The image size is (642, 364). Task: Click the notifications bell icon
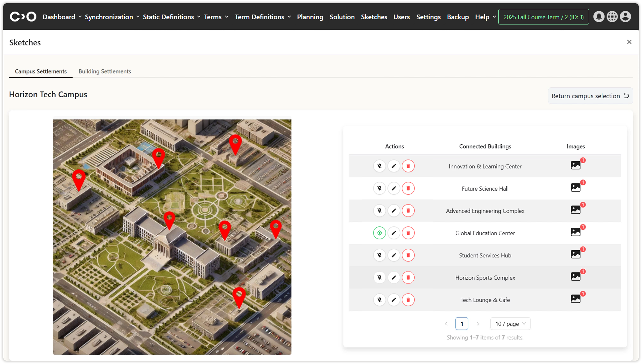[x=598, y=17]
